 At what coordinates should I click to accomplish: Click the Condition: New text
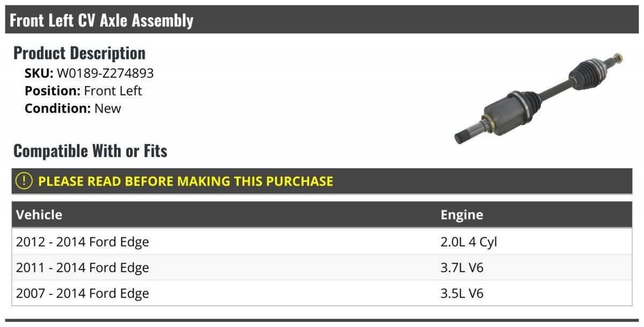(73, 108)
